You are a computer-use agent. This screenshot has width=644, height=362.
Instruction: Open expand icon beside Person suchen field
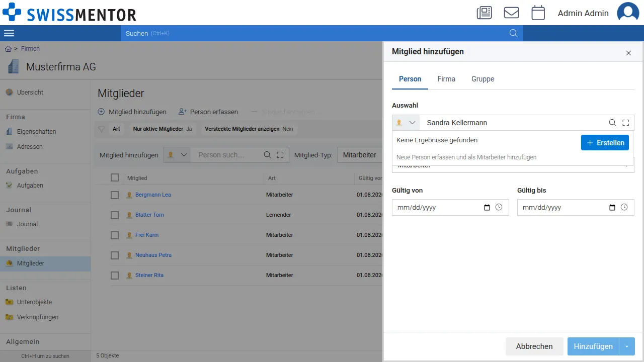click(x=281, y=155)
